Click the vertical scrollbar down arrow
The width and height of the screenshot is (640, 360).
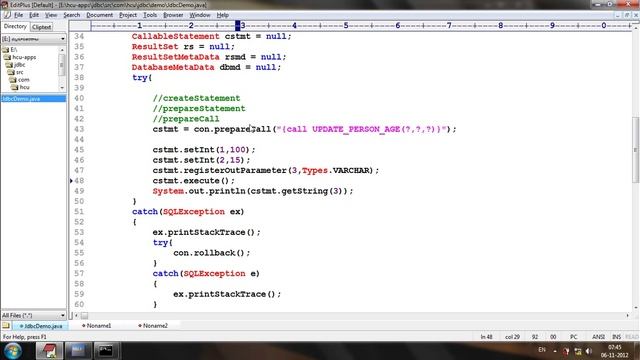point(636,308)
